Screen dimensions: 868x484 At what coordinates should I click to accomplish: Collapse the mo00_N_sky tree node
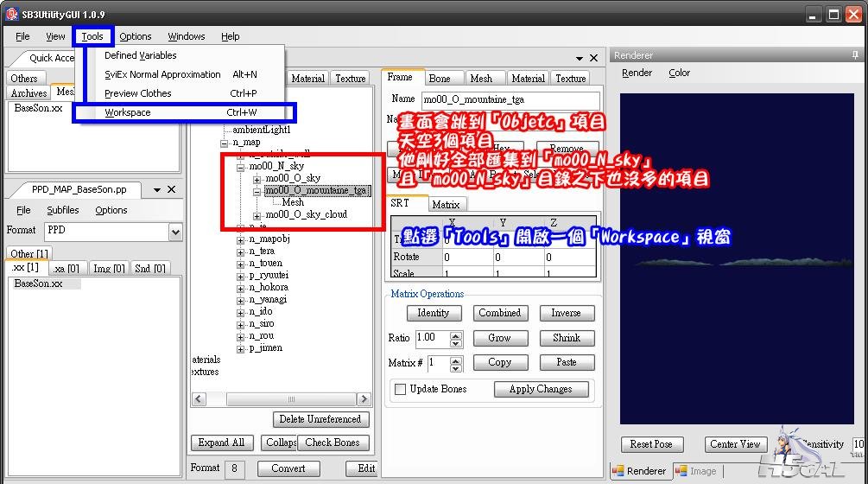[x=241, y=167]
